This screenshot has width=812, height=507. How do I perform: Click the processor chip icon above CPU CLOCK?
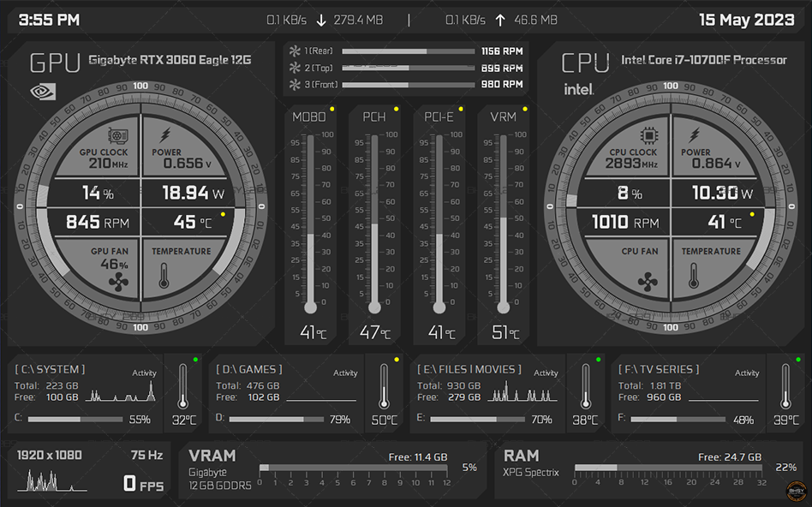(x=648, y=135)
